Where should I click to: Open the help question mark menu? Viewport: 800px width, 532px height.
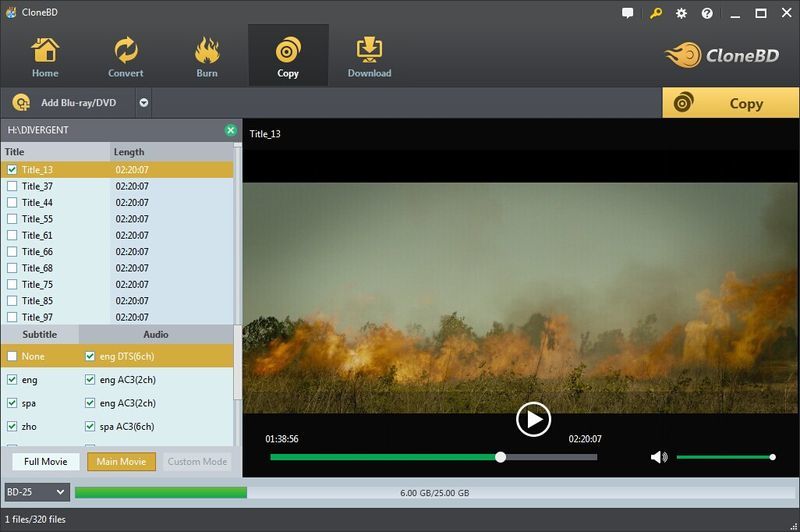[x=708, y=13]
